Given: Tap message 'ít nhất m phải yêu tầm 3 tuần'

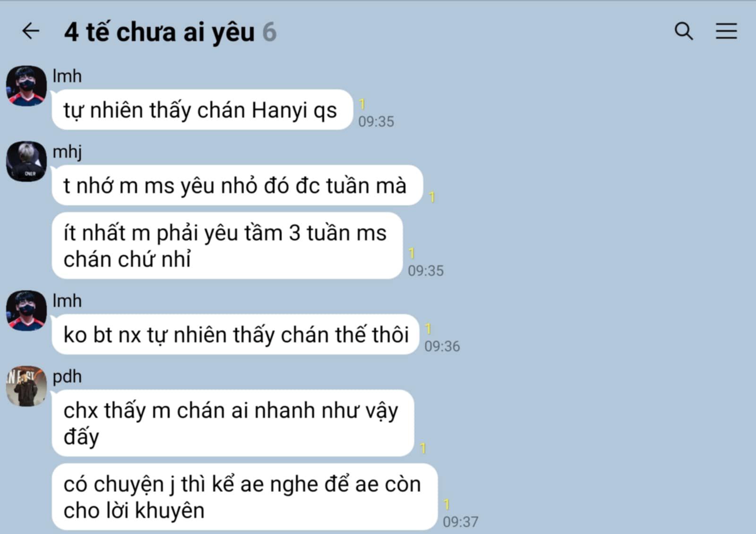Looking at the screenshot, I should coord(227,246).
